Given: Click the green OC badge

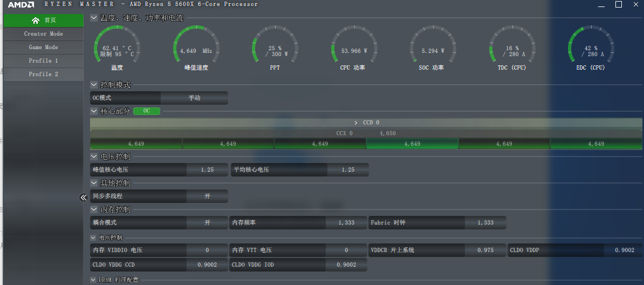Looking at the screenshot, I should (x=147, y=111).
